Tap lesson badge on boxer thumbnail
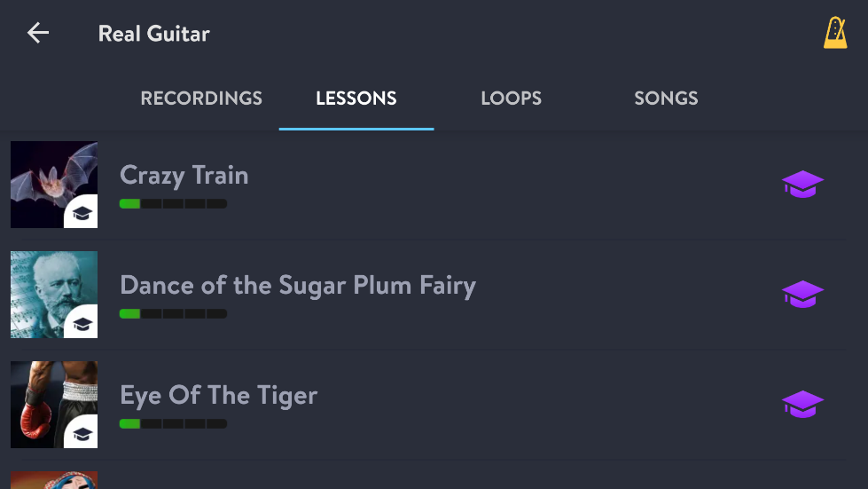The image size is (868, 489). coord(81,432)
